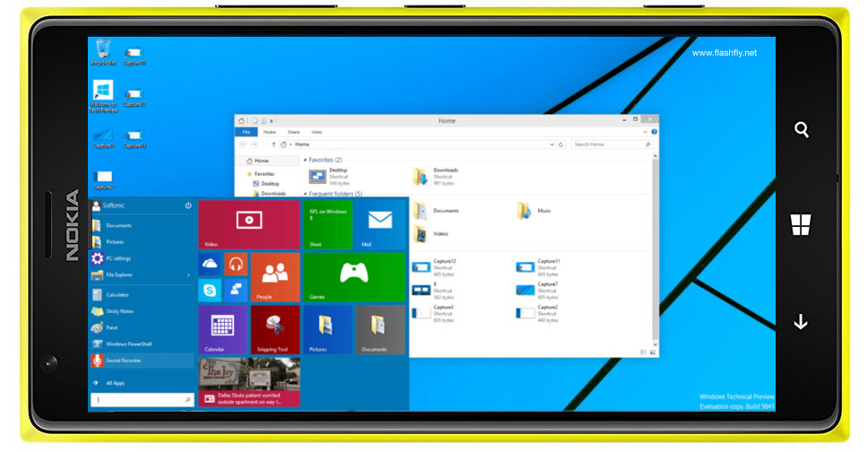
Task: Click the Start menu search box
Action: coord(142,400)
